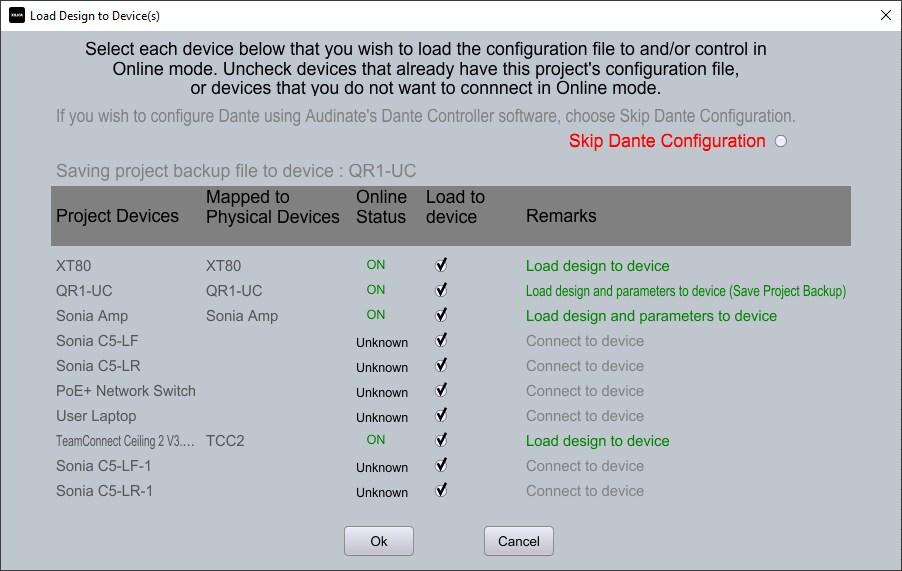Click the Cancel button
The width and height of the screenshot is (902, 571).
point(518,541)
